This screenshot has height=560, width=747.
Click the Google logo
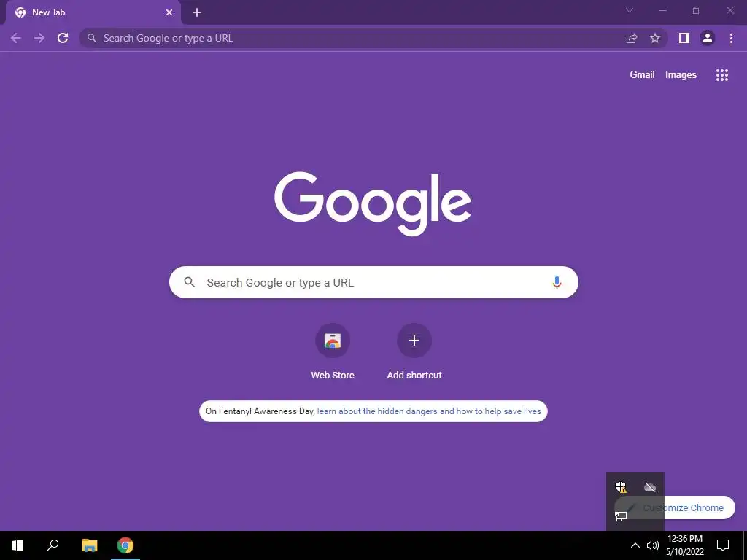click(x=373, y=203)
